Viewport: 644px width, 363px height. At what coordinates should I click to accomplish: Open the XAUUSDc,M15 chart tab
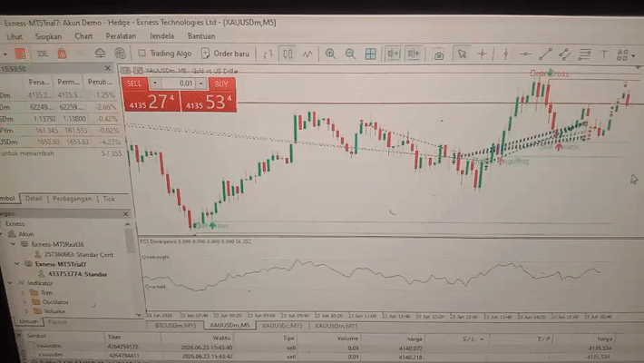(x=282, y=326)
